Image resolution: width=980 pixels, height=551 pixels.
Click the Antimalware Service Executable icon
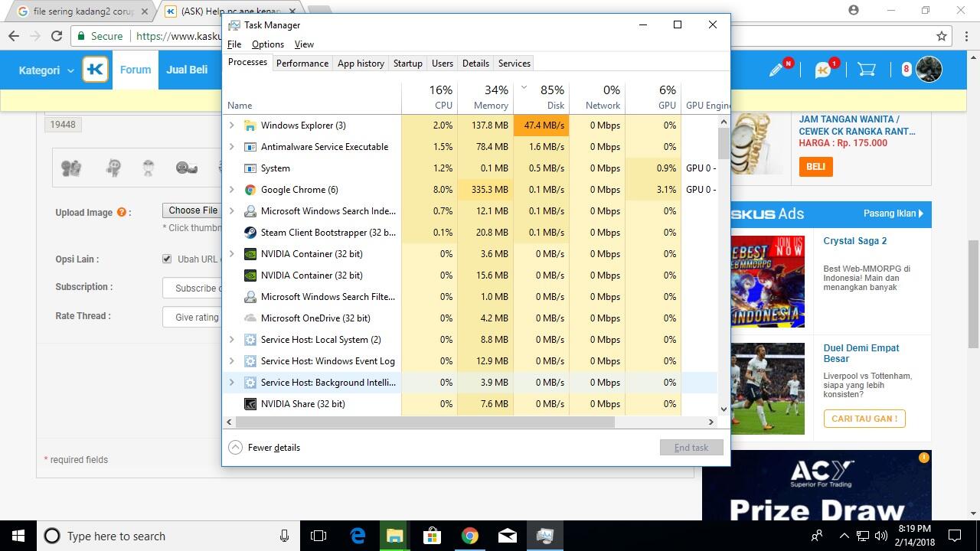point(250,147)
